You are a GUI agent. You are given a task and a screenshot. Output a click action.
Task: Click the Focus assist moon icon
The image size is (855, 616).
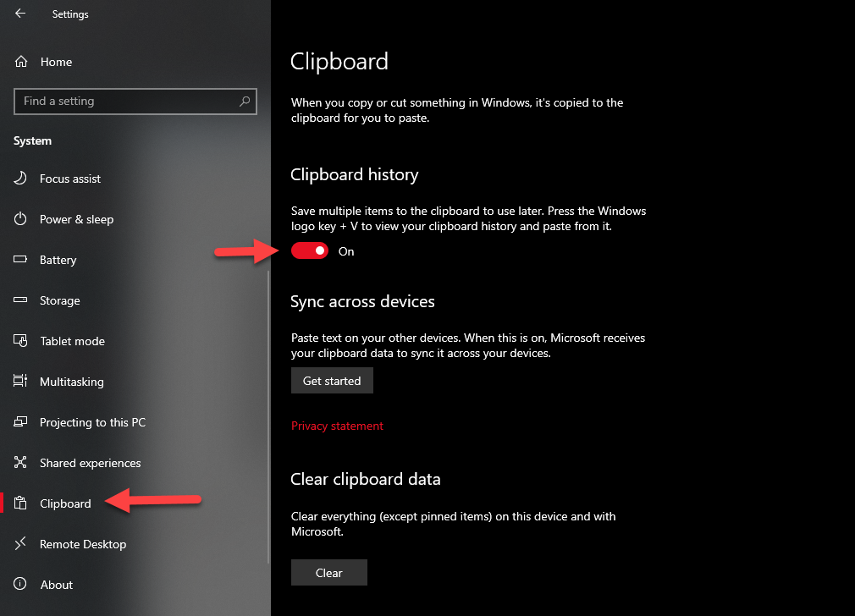(x=21, y=179)
